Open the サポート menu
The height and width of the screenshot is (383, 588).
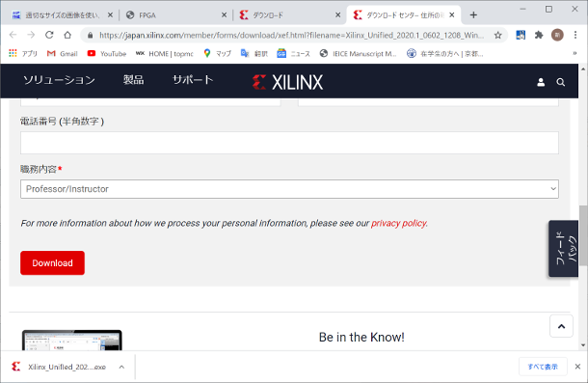coord(193,80)
